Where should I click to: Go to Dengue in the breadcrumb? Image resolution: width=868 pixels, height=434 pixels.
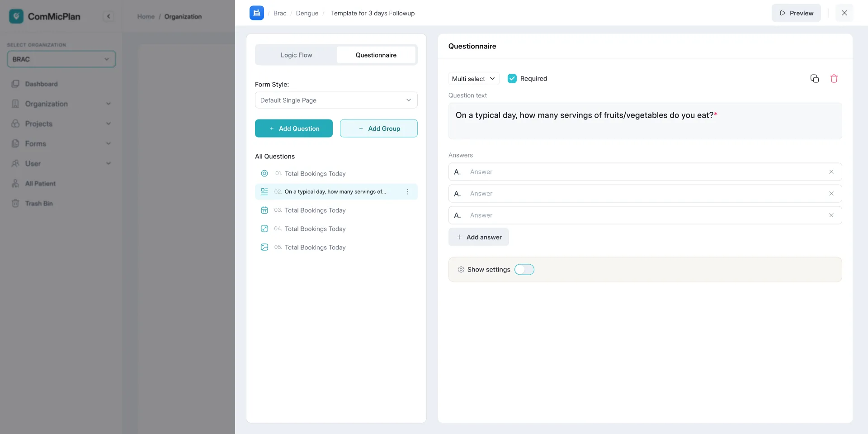pyautogui.click(x=307, y=13)
